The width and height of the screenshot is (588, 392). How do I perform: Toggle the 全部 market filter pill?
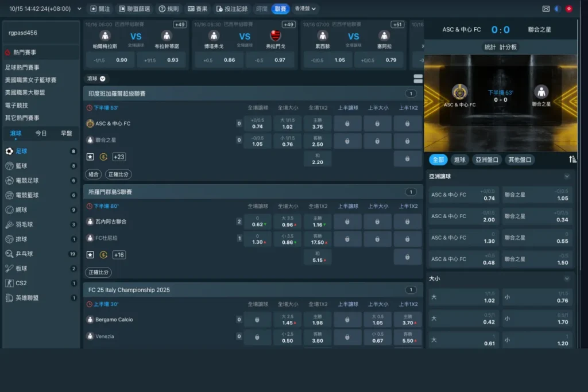coord(438,160)
